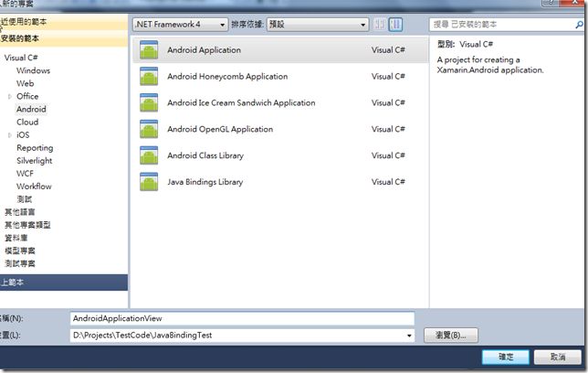Select the 資料庫 tree node
This screenshot has width=588, height=373.
point(16,238)
